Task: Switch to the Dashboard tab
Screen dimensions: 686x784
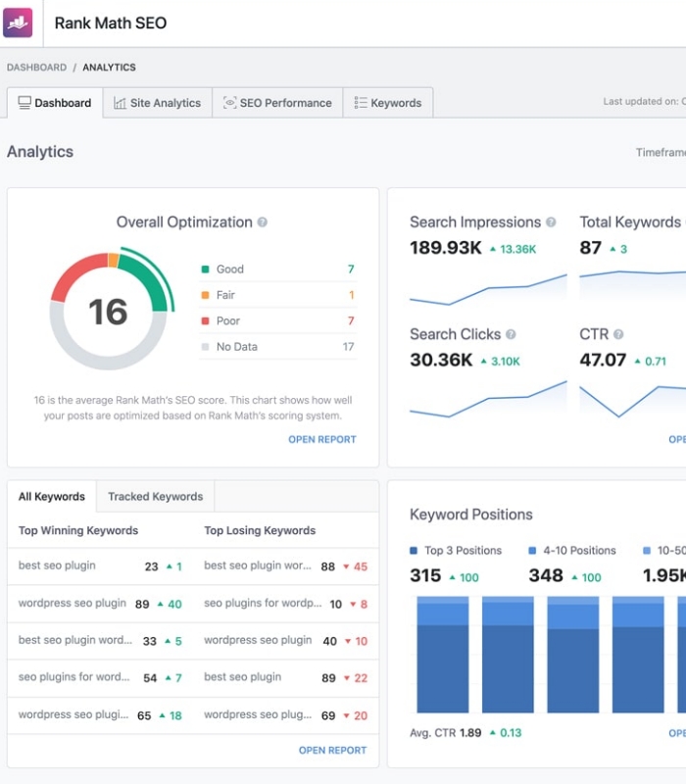Action: [55, 103]
